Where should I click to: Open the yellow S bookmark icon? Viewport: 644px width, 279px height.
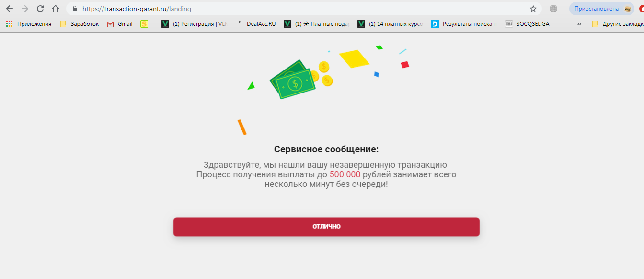point(144,24)
